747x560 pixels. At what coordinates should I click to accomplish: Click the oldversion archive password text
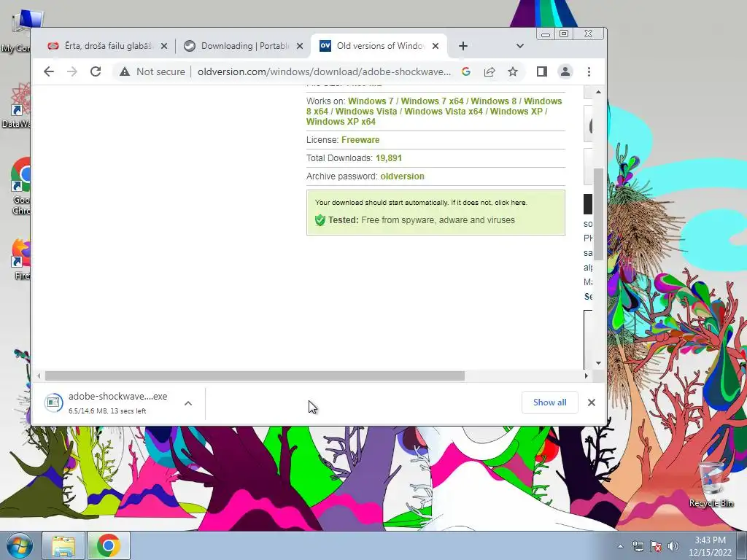pyautogui.click(x=402, y=176)
